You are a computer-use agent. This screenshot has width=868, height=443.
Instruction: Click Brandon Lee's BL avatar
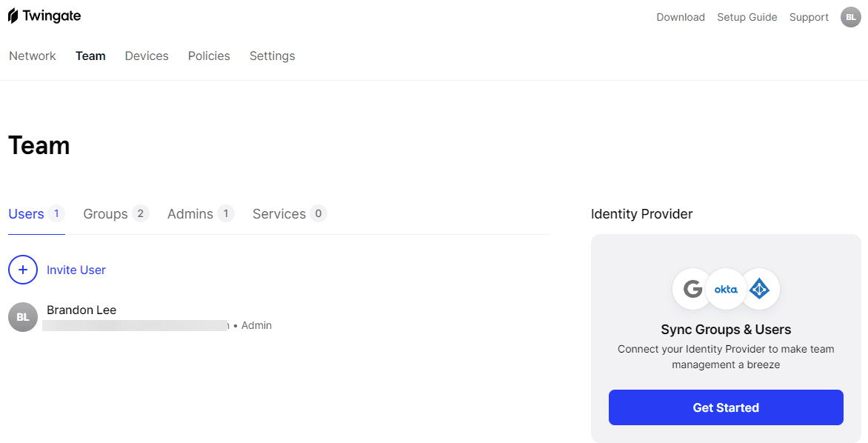coord(23,317)
